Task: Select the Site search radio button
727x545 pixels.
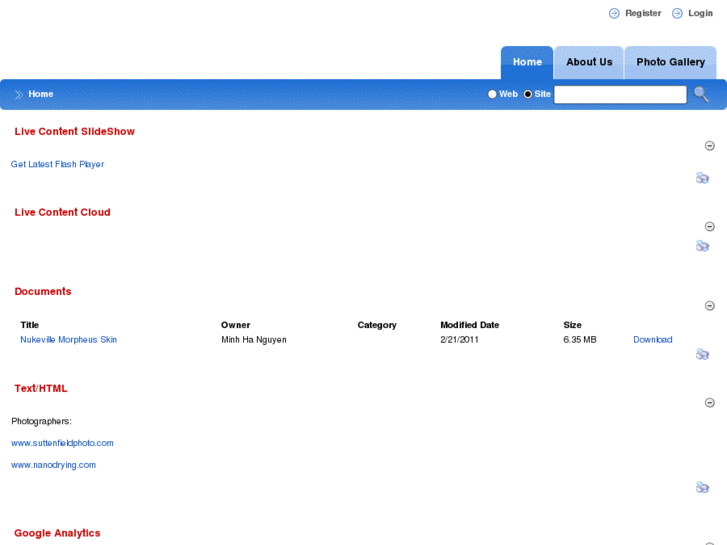Action: tap(528, 94)
